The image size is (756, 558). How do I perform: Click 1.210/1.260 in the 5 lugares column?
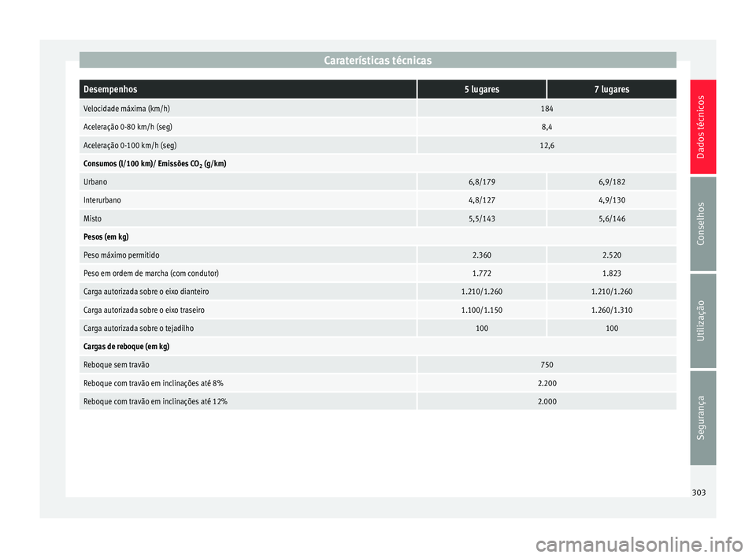482,292
